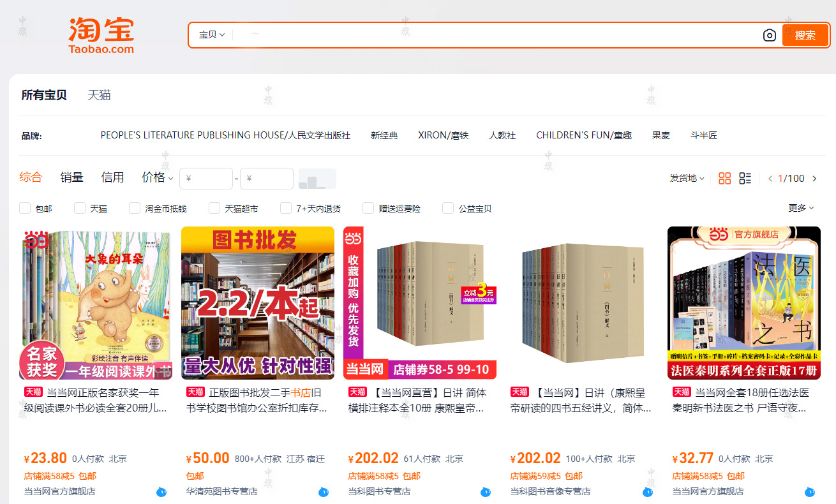Open the 人民文学出版社 brand link
The height and width of the screenshot is (504, 836).
[x=225, y=135]
